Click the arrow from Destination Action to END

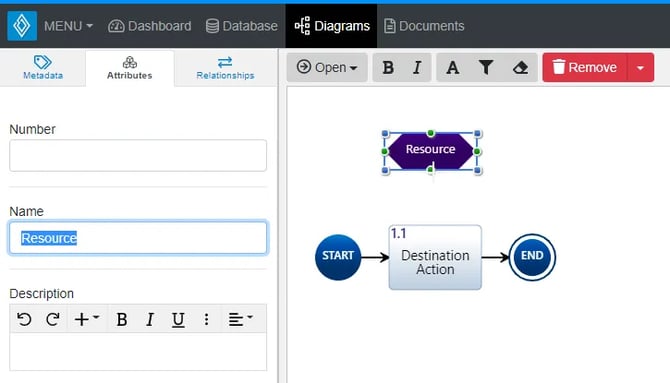[495, 257]
